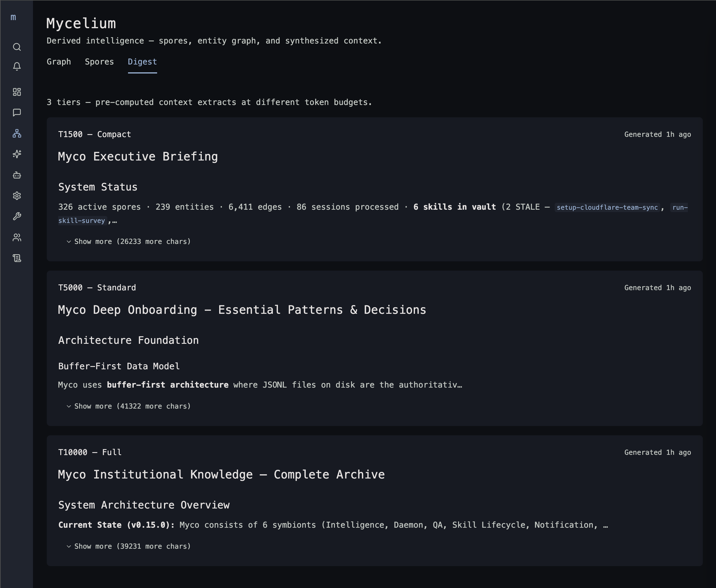Select the Digest tab

[x=142, y=61]
